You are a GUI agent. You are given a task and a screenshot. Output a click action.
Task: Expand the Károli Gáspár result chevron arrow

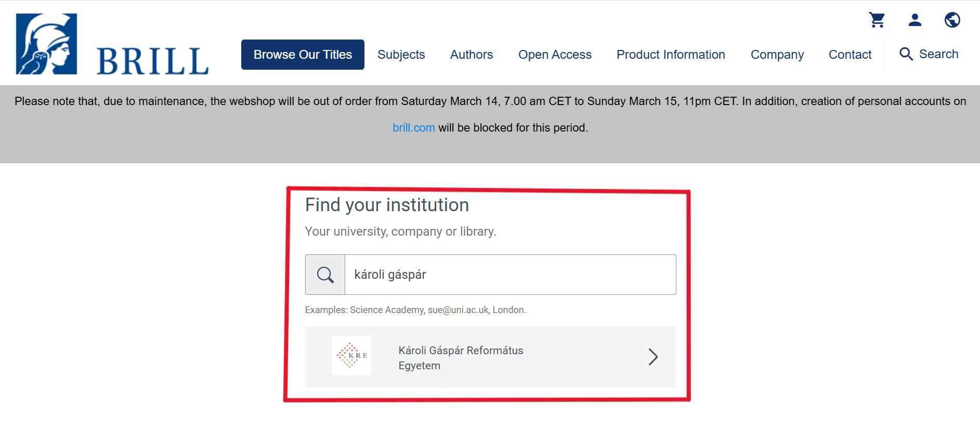653,357
